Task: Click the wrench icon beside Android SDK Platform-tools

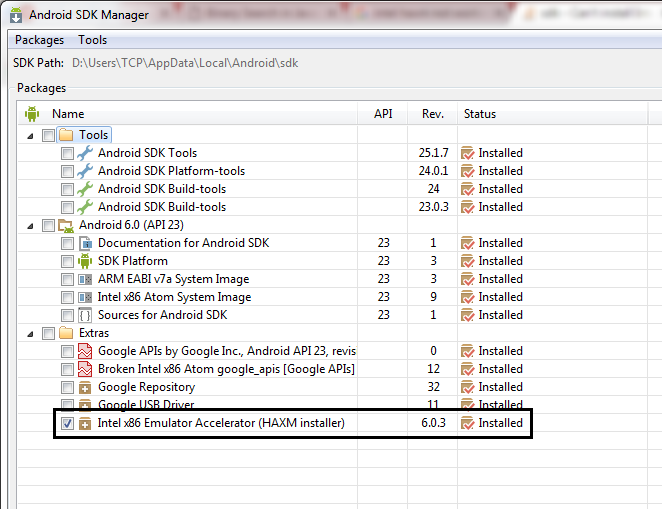Action: (85, 171)
